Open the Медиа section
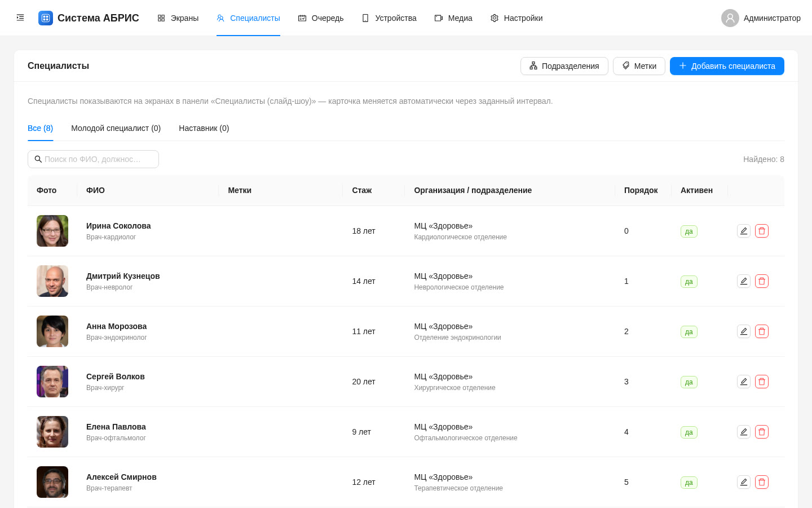This screenshot has height=508, width=812. pos(453,18)
